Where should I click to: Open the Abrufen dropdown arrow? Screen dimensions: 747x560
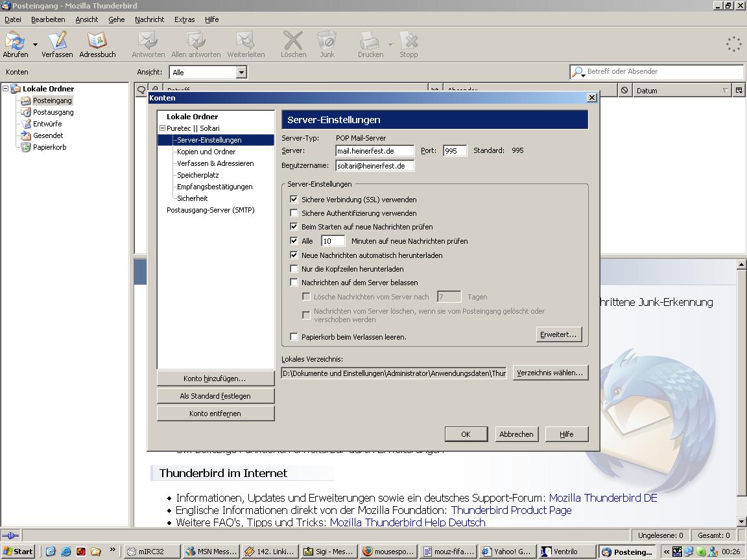pyautogui.click(x=35, y=45)
